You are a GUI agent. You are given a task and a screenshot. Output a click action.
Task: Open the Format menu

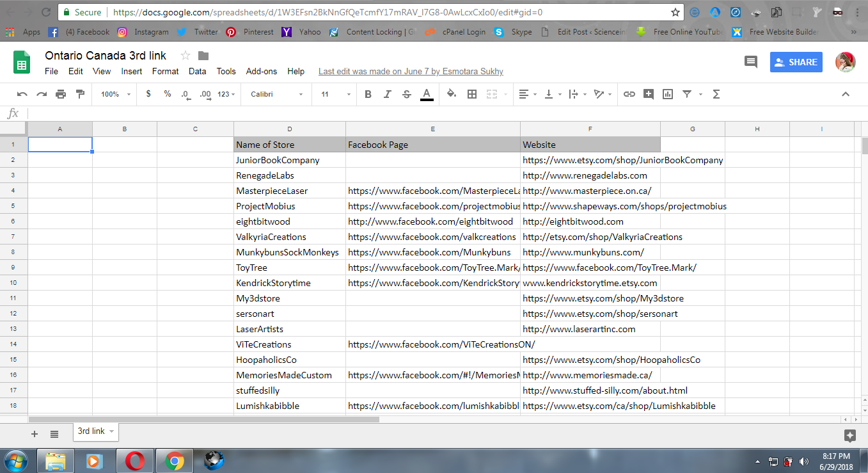pyautogui.click(x=166, y=71)
